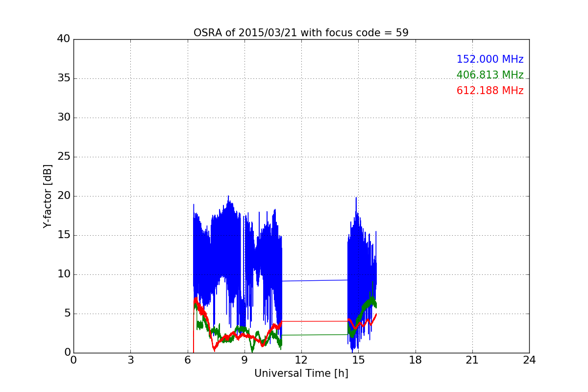
Task: Click the blue flat line bridging the data gap
Action: point(315,281)
